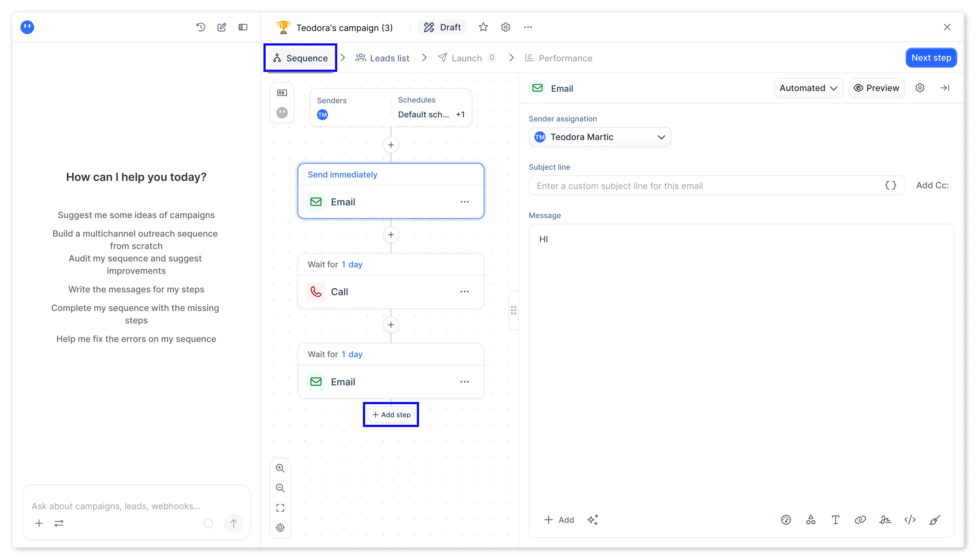The height and width of the screenshot is (560, 977).
Task: Open Send immediately timing option
Action: click(x=342, y=175)
